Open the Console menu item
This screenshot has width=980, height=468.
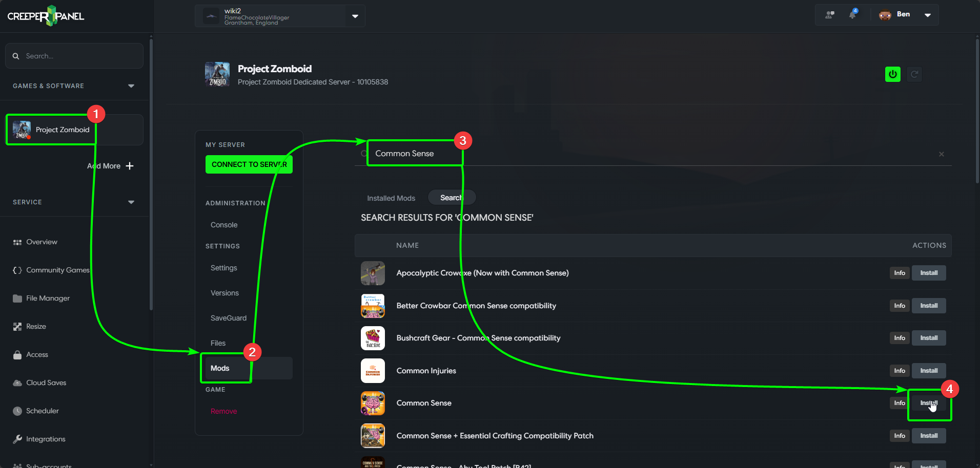[x=224, y=225]
